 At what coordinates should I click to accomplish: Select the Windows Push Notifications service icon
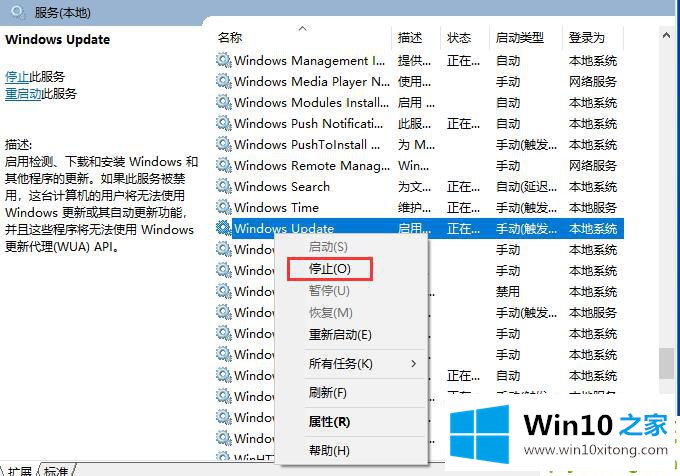224,123
